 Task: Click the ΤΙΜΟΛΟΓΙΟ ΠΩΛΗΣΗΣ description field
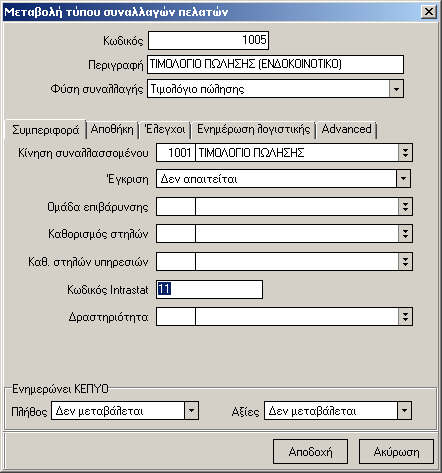(297, 153)
